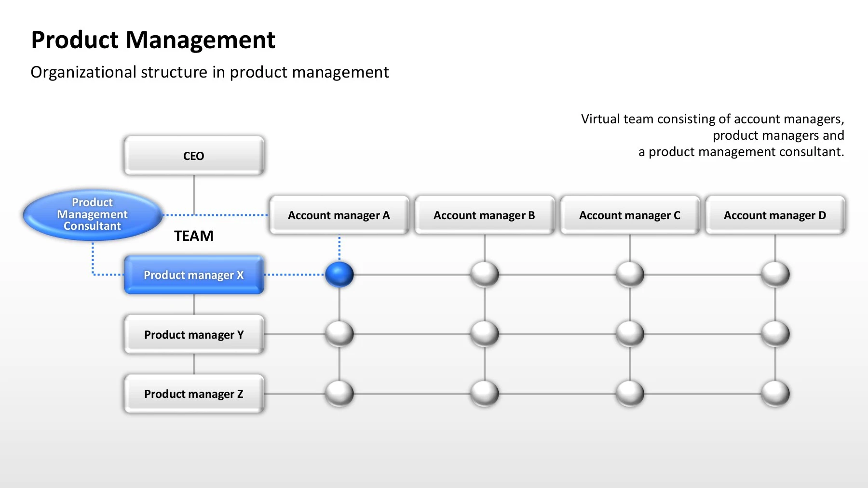Select the blue sphere under Account manager A
Screen dimensions: 868x488
tap(339, 275)
